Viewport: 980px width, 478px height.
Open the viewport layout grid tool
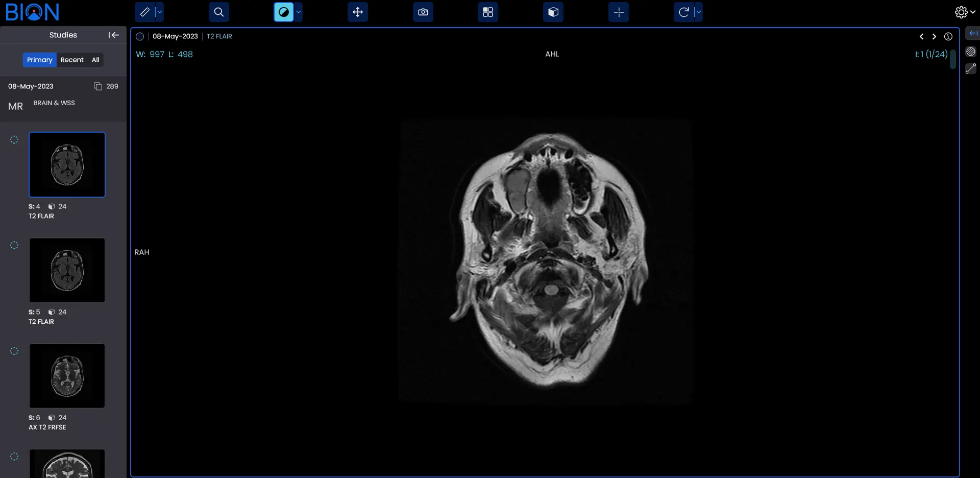coord(488,12)
